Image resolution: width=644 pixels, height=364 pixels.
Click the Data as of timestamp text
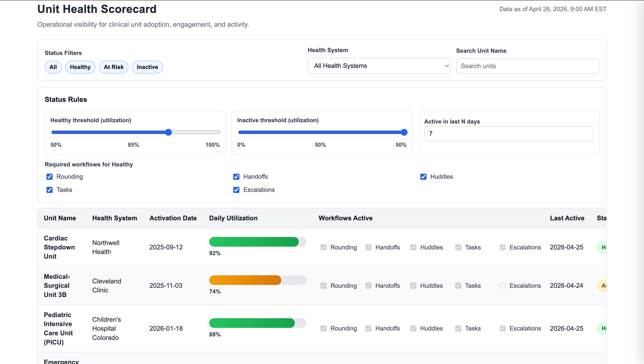553,9
